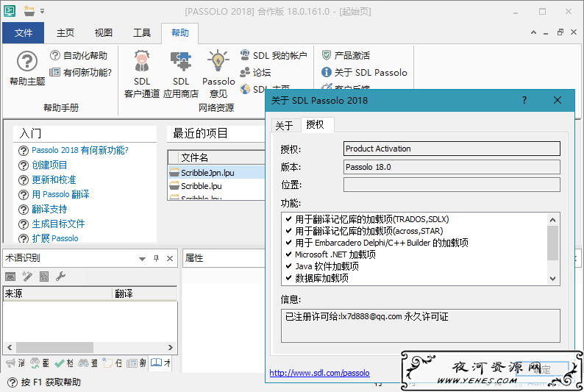
Task: Click the 来源 column header
Action: (57, 293)
